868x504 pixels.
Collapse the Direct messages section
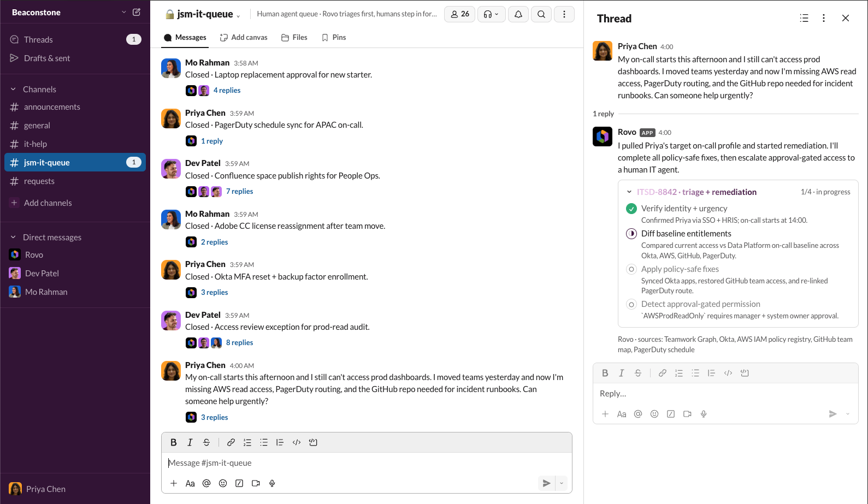(x=13, y=237)
